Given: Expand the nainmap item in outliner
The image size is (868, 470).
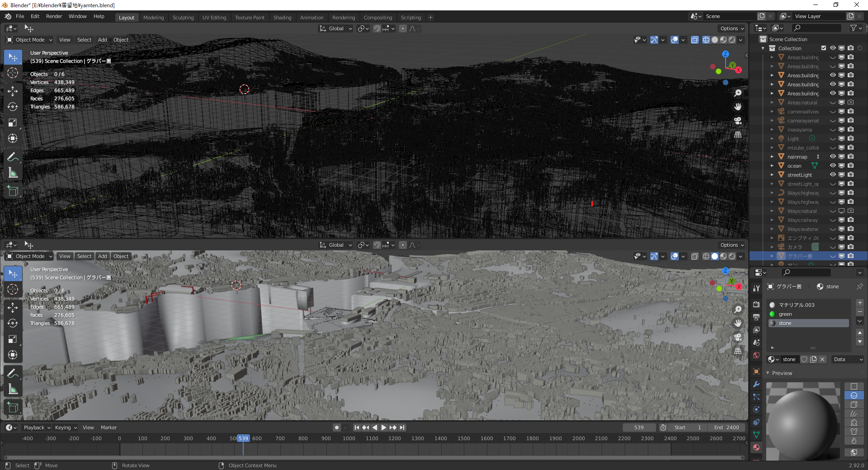Looking at the screenshot, I should [x=772, y=157].
